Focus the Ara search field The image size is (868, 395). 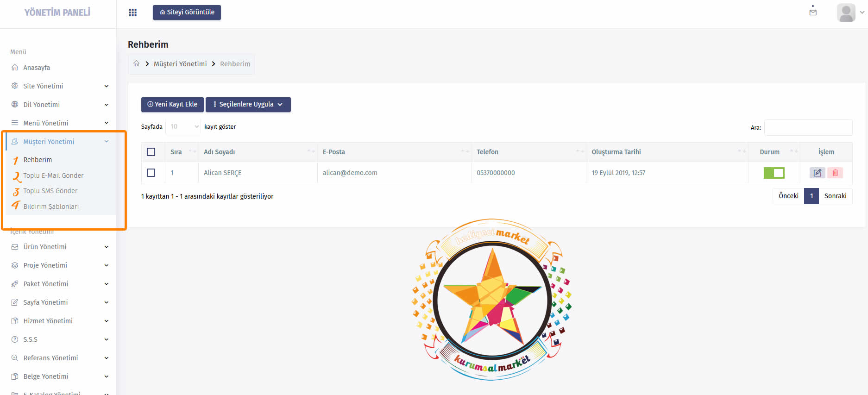808,127
